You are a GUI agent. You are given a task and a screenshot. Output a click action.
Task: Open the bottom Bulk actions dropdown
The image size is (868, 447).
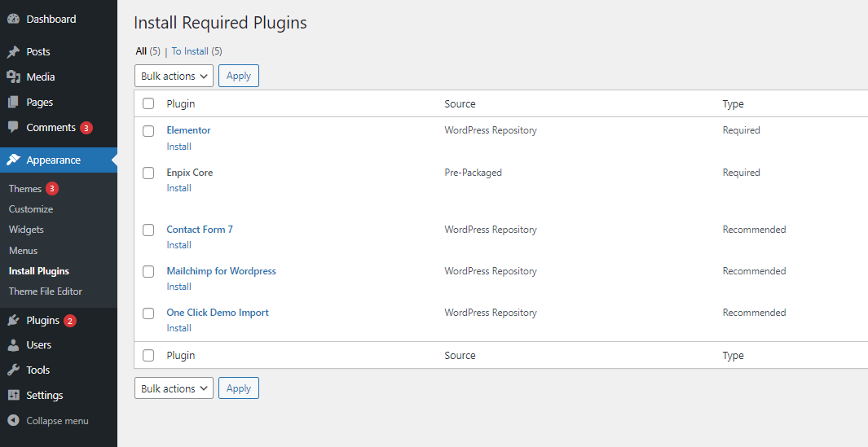point(174,388)
